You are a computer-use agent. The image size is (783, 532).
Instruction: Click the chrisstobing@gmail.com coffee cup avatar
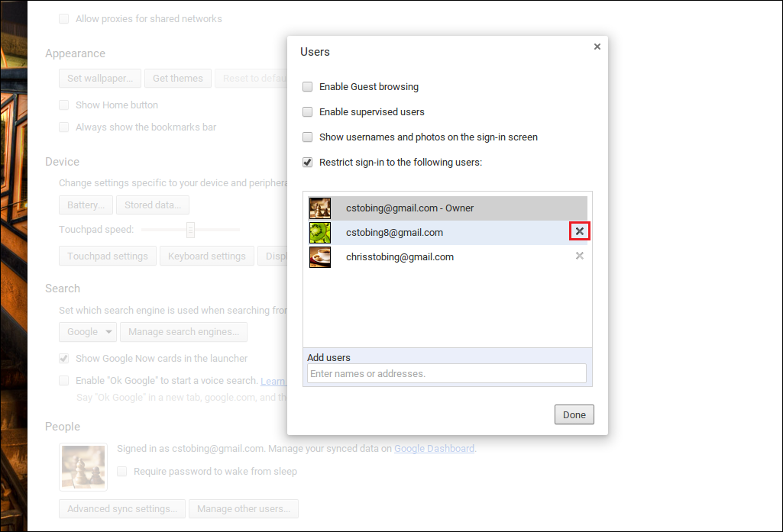[x=319, y=257]
